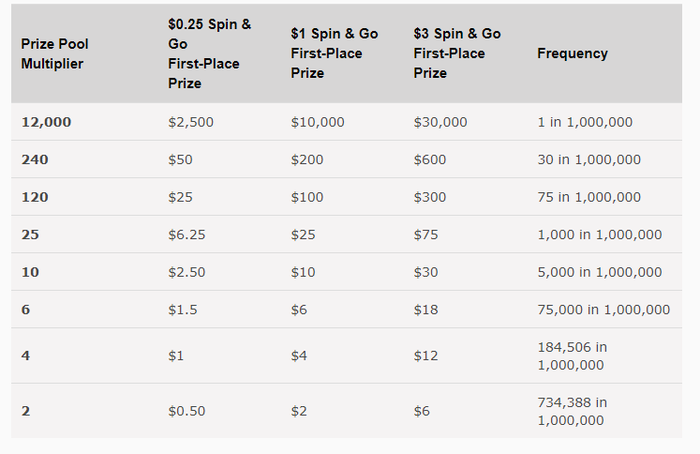700x454 pixels.
Task: Select the $6.25 prize cell
Action: pyautogui.click(x=187, y=234)
